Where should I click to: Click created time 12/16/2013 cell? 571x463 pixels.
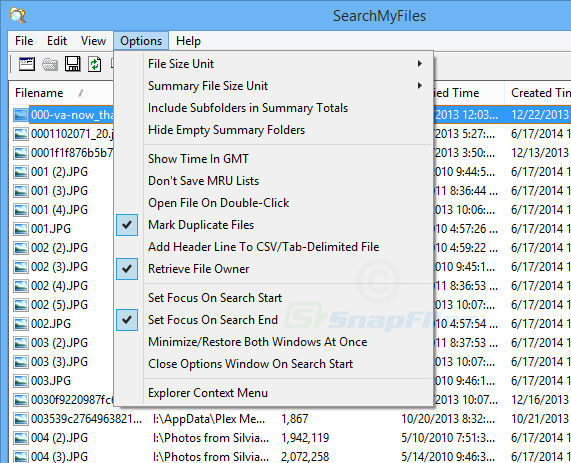[540, 400]
